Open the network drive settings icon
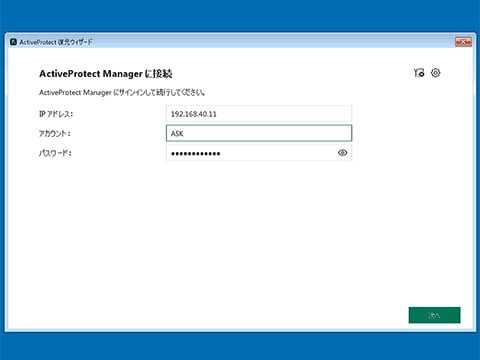 click(419, 73)
